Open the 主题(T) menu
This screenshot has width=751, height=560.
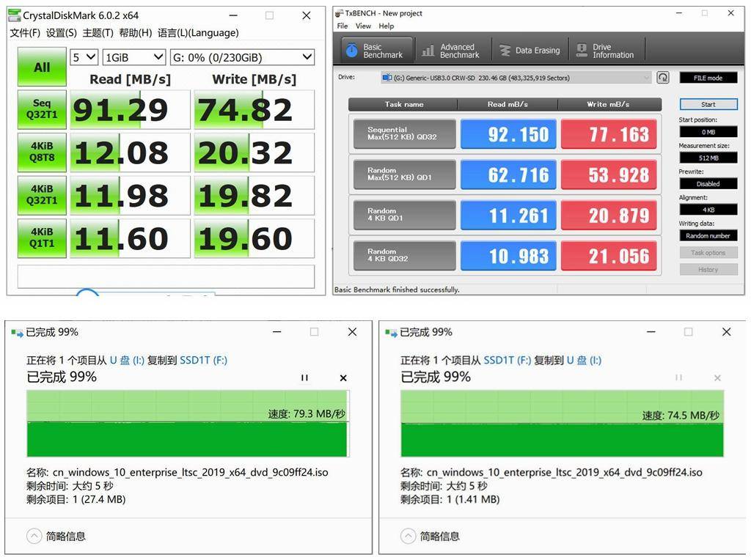point(98,32)
